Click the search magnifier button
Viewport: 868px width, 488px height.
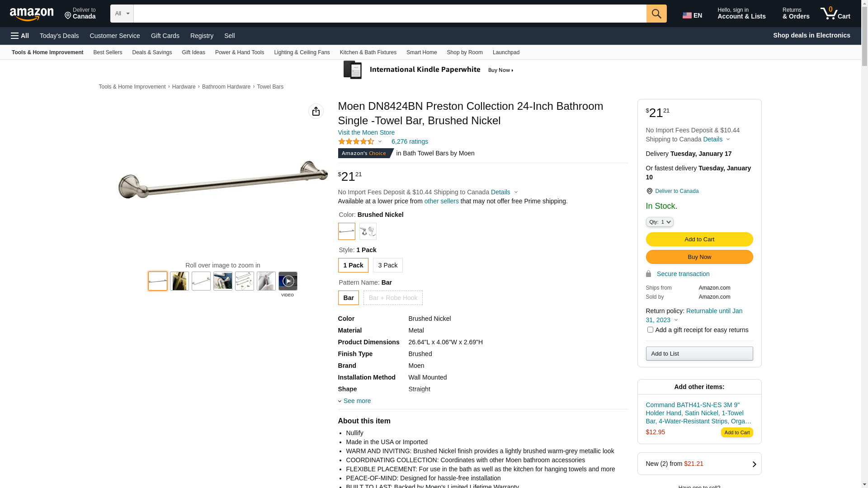pyautogui.click(x=656, y=14)
